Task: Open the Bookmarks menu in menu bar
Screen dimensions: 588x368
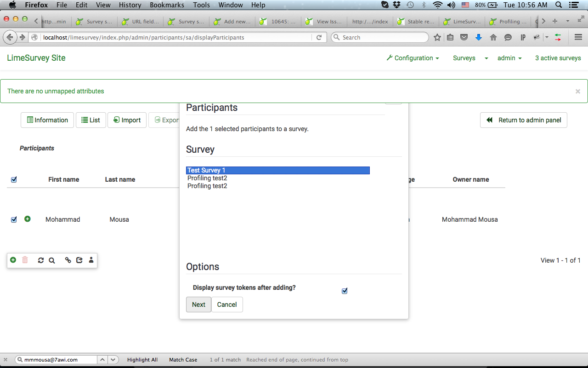Action: click(x=167, y=5)
